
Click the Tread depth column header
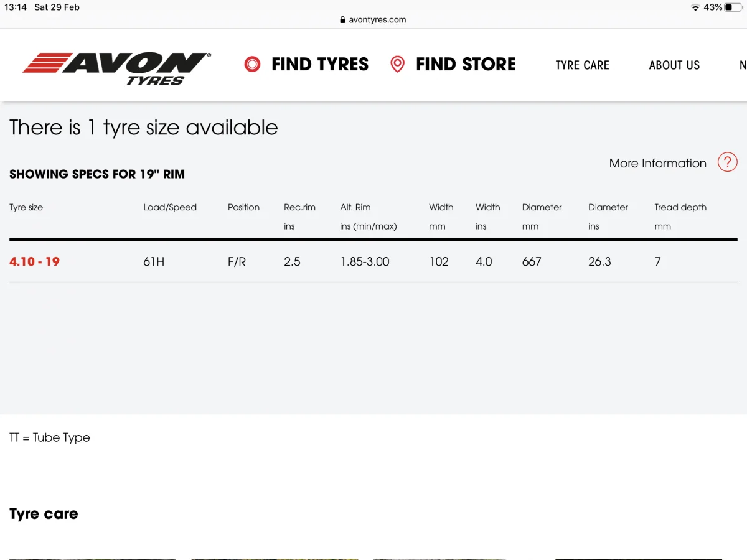pos(680,207)
